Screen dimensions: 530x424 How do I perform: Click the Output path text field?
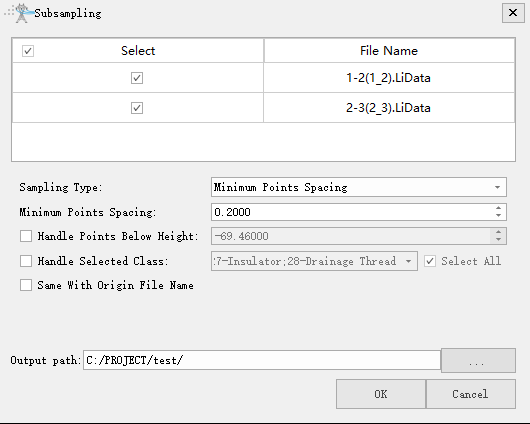tap(262, 360)
